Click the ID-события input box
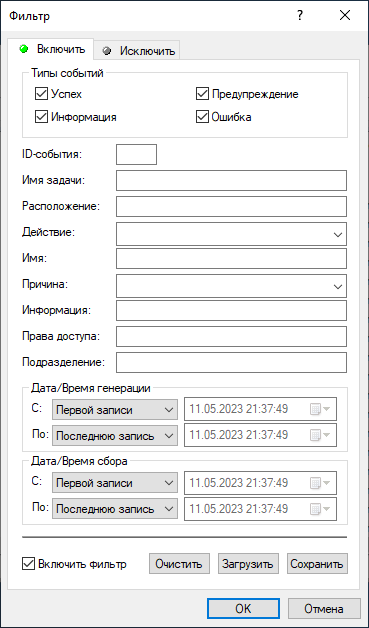This screenshot has height=628, width=369. pyautogui.click(x=136, y=155)
